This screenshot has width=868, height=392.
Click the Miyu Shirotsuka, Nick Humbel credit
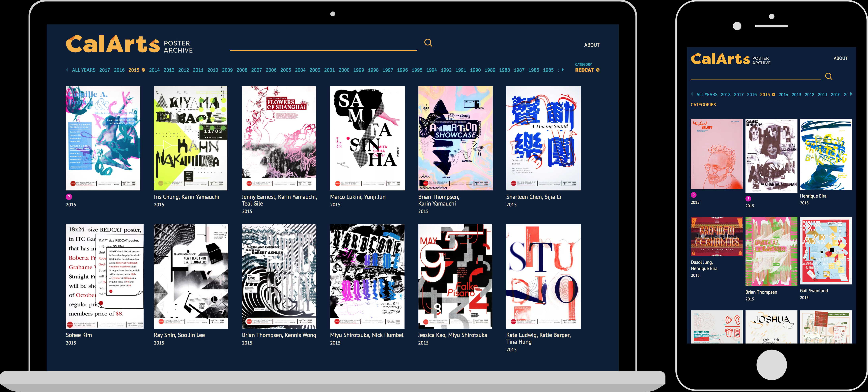point(367,335)
